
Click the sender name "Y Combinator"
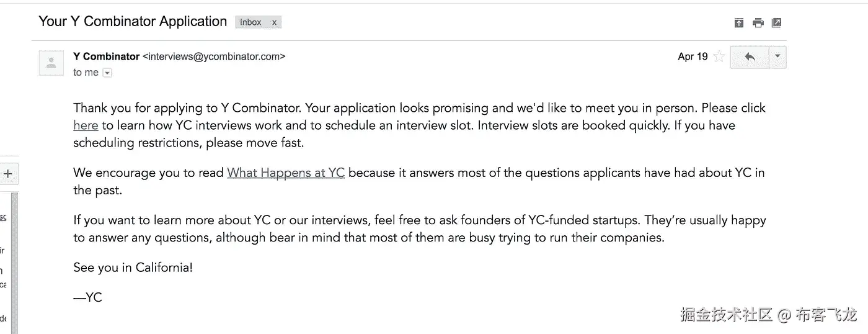106,56
